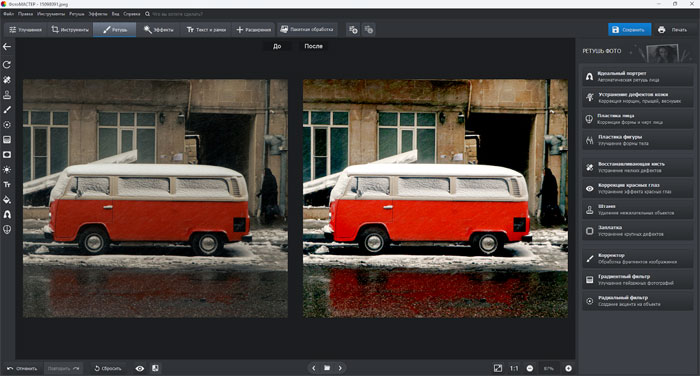Click the search input field in menu bar
Image resolution: width=700 pixels, height=376 pixels.
(x=178, y=14)
